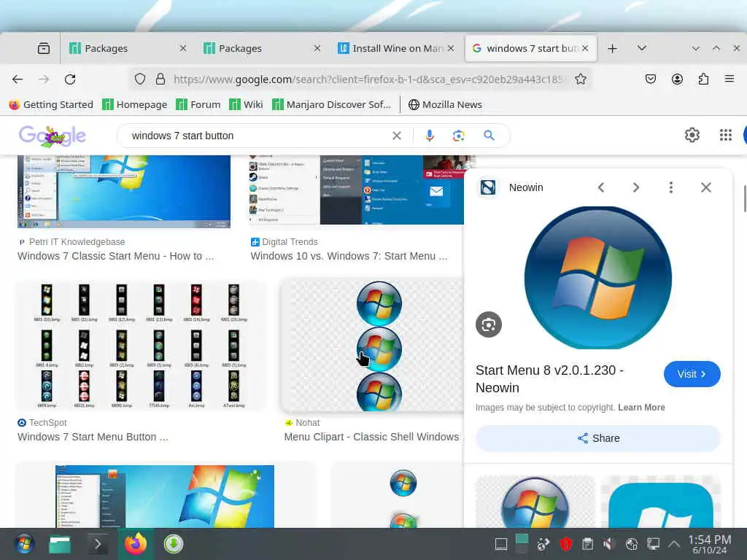747x560 pixels.
Task: Show previous image in preview panel
Action: coord(601,187)
